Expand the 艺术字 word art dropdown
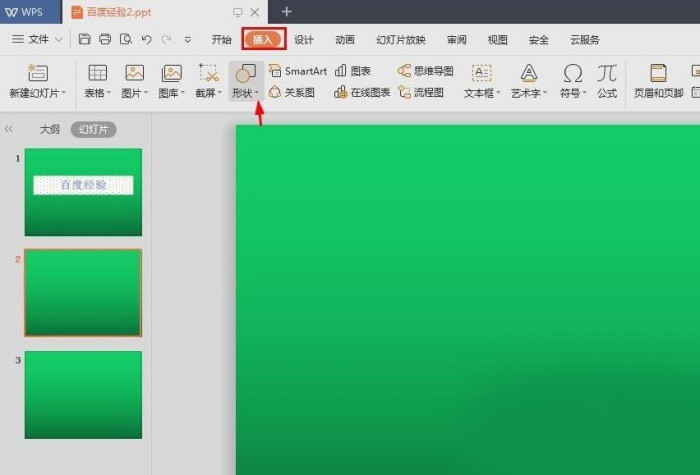This screenshot has width=700, height=475. [545, 93]
